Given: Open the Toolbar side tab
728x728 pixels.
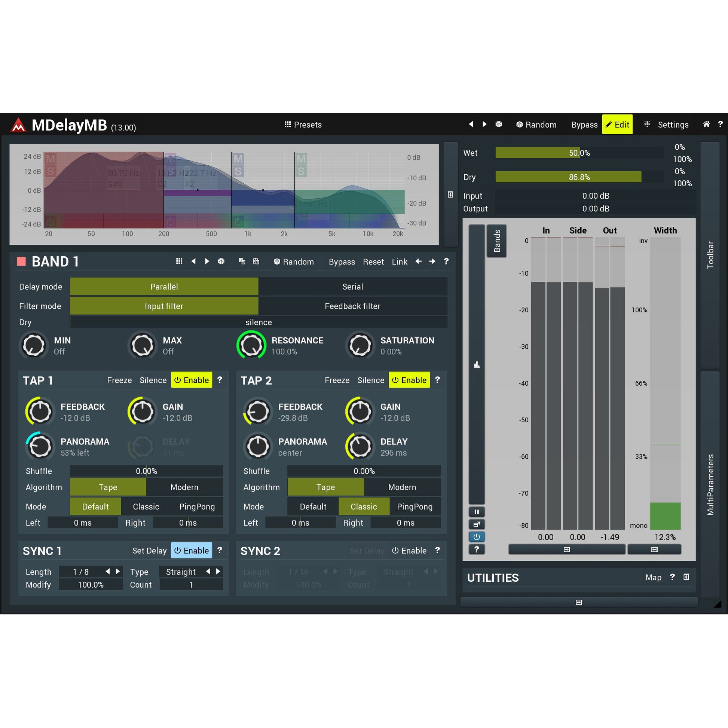Looking at the screenshot, I should point(710,255).
